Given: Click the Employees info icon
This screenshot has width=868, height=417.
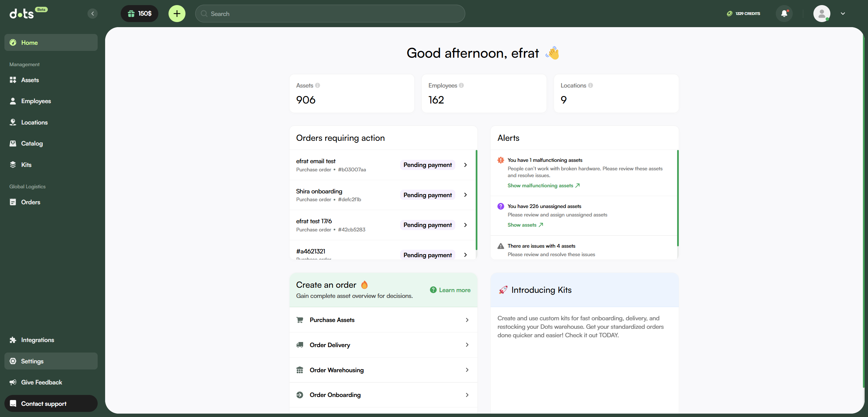Looking at the screenshot, I should [461, 86].
